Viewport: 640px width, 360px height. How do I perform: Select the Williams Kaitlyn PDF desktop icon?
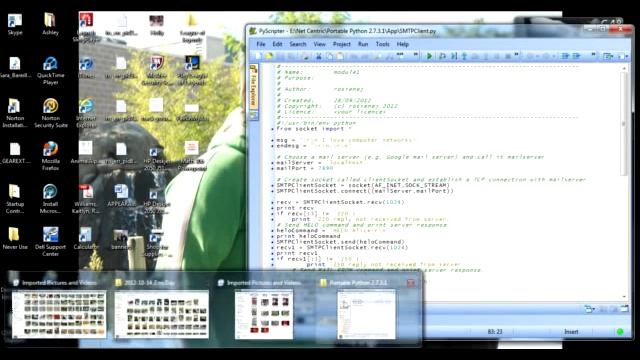coord(86,199)
